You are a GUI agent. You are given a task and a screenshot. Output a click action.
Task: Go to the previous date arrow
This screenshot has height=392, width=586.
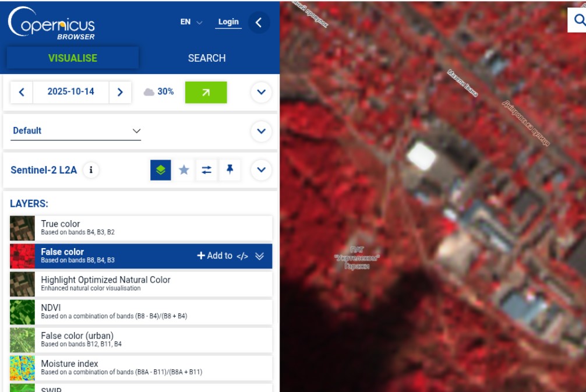pos(22,92)
